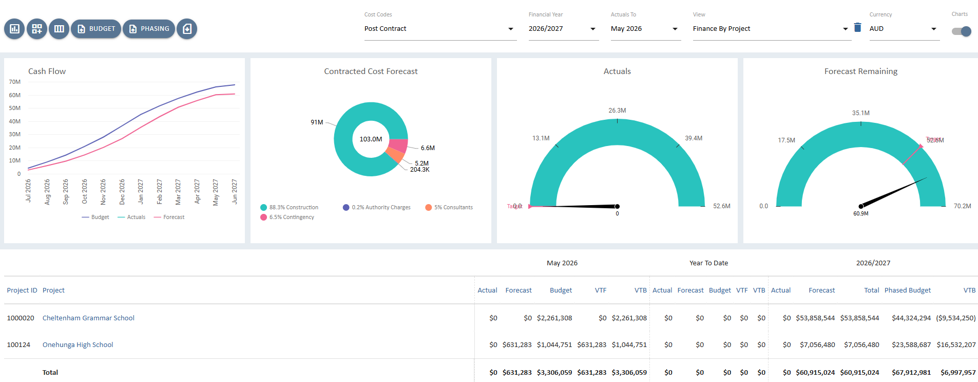The image size is (978, 382).
Task: Open the Cheltenham Grammar School project link
Action: tap(88, 318)
